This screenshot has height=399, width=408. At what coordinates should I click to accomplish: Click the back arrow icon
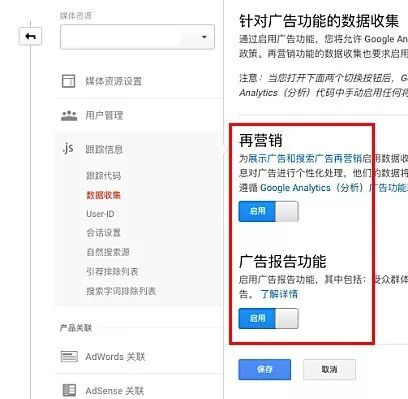[x=30, y=36]
